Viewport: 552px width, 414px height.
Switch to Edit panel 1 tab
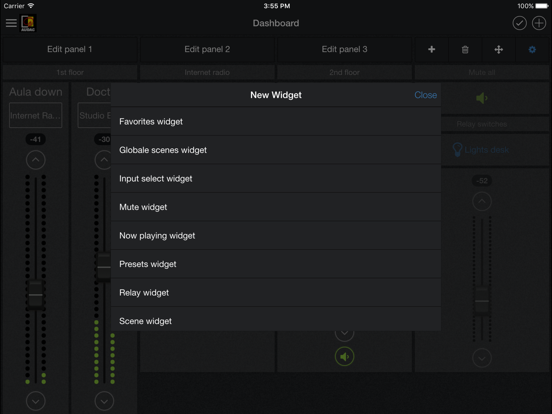tap(70, 50)
